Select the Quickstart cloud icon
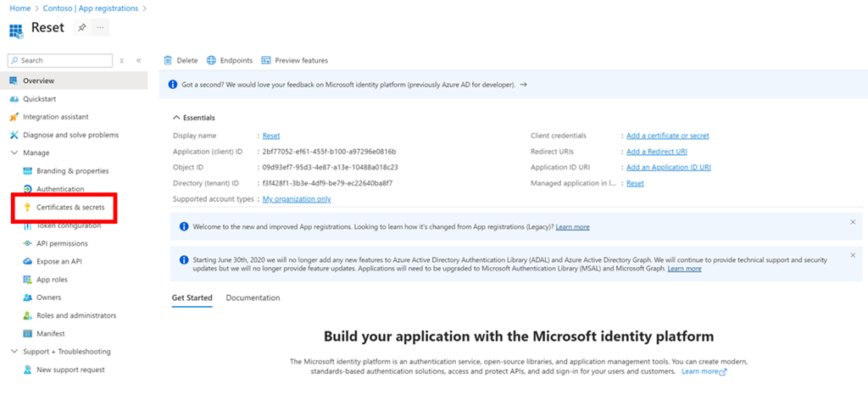Screen dimensions: 868x400 14,99
